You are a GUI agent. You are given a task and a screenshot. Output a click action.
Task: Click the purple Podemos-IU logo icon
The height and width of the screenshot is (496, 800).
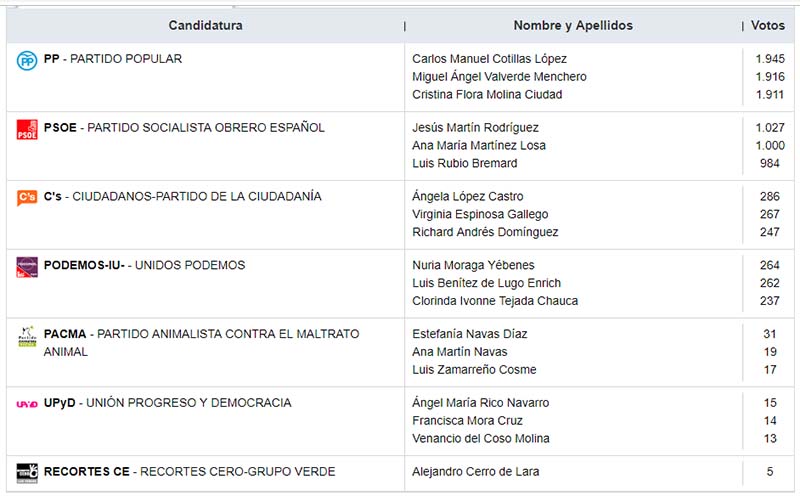tap(27, 267)
